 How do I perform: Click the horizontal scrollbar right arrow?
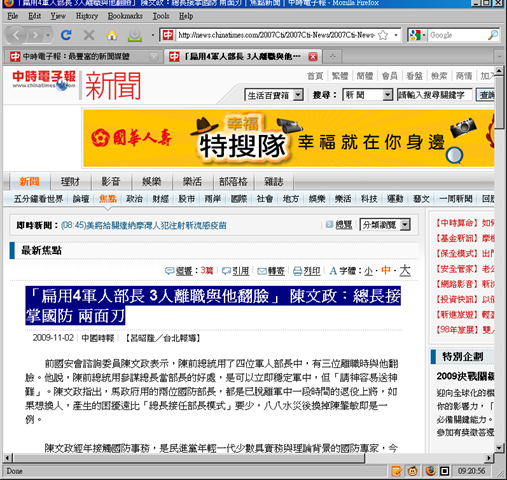tap(489, 458)
